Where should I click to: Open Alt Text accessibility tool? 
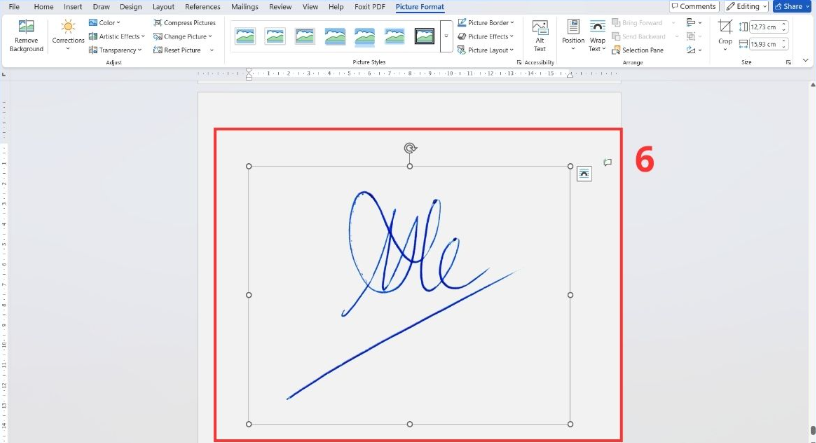point(540,34)
